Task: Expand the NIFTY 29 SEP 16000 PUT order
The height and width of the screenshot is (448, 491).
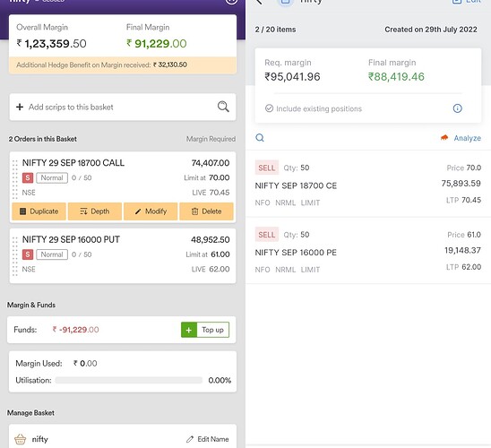Action: pos(123,255)
